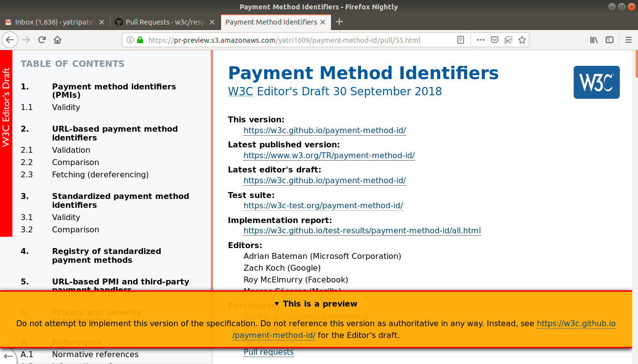
Task: Click the W3C link in subtitle
Action: [241, 91]
